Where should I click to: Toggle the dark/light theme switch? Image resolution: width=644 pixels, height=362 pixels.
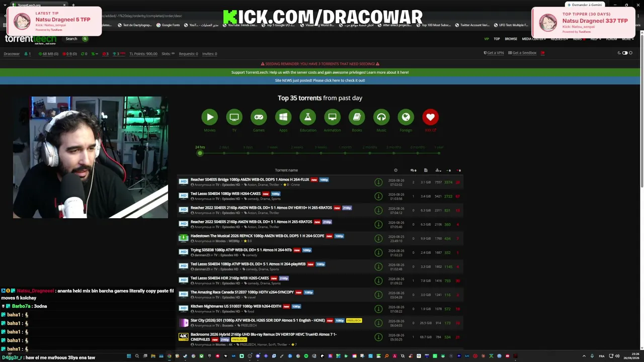(625, 53)
